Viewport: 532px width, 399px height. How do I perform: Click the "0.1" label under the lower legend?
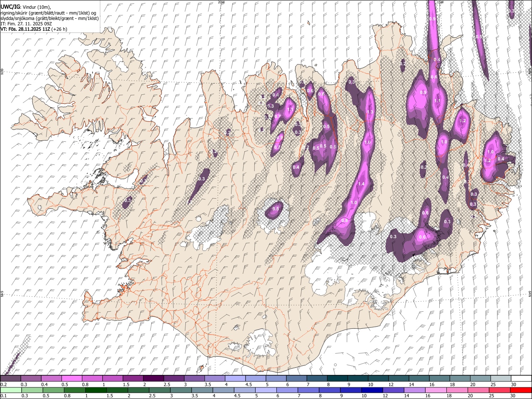[x=3, y=396]
